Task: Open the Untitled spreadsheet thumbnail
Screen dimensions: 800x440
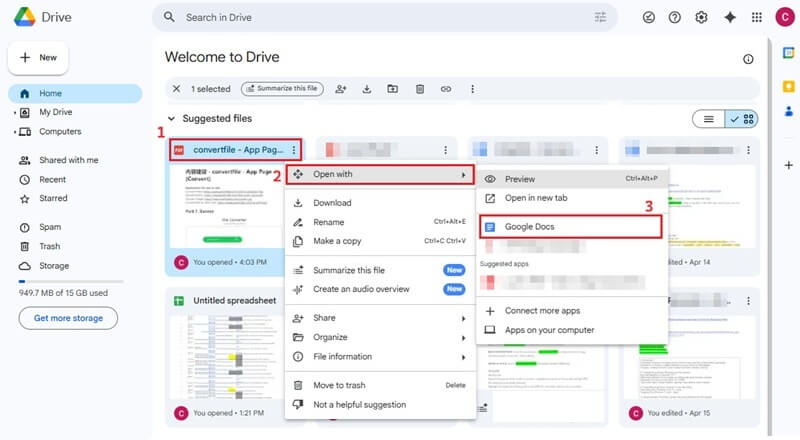Action: coord(227,356)
